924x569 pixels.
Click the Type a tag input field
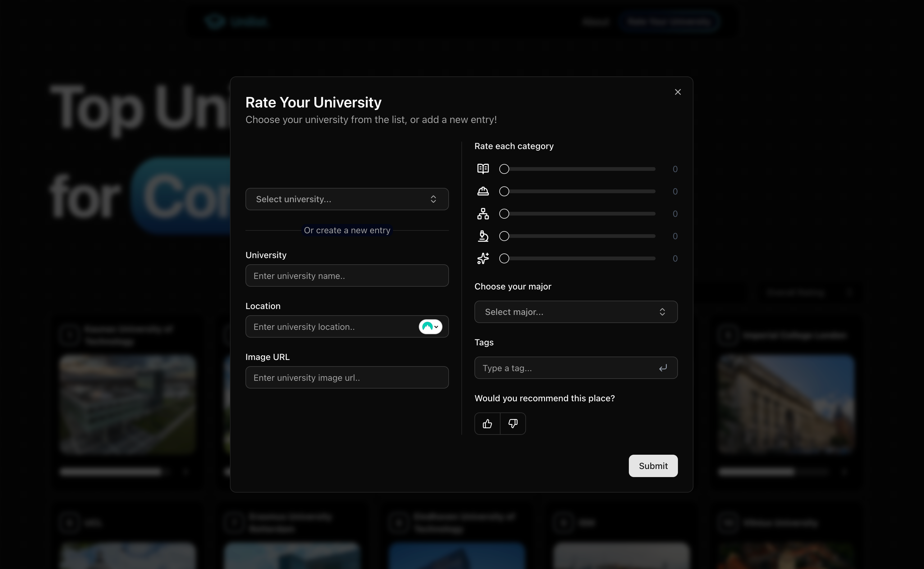(x=576, y=368)
